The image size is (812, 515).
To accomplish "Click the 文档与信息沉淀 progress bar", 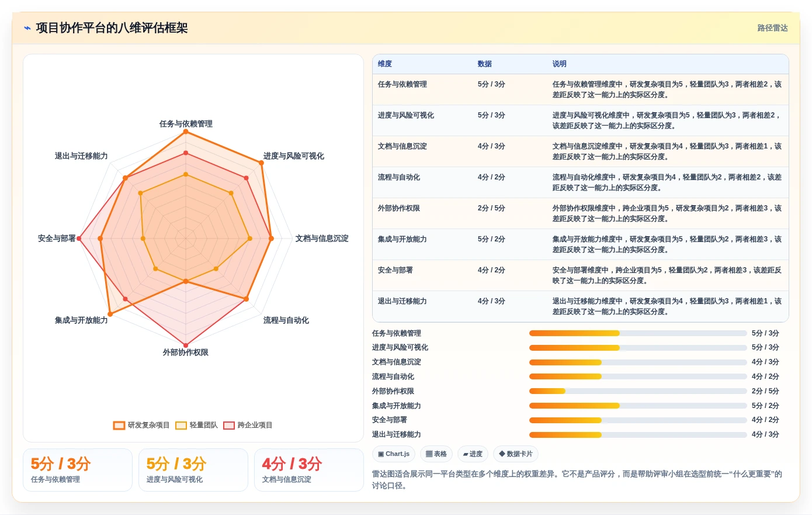I will 638,362.
